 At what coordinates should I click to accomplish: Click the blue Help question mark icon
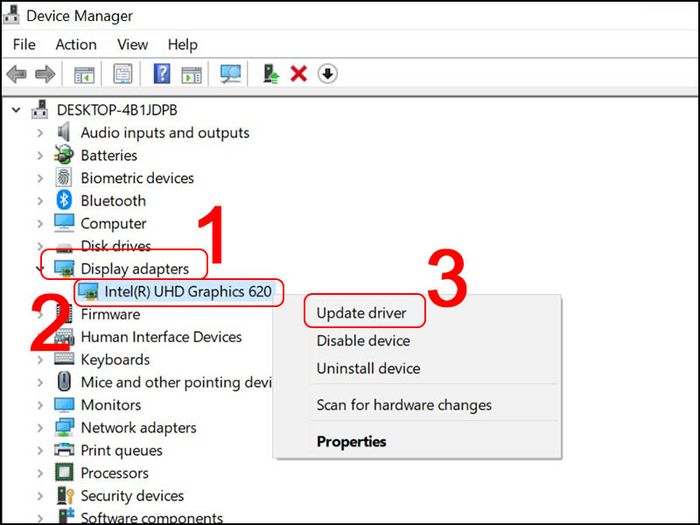coord(162,74)
